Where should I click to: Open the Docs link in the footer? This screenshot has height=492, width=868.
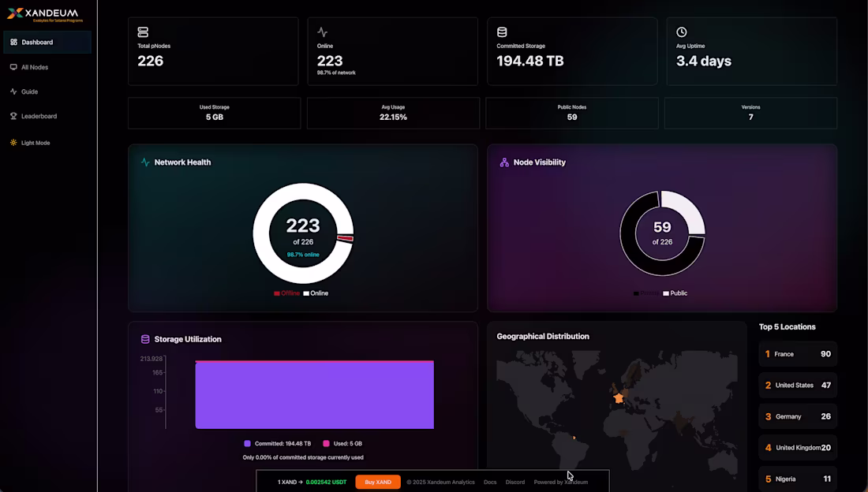489,482
